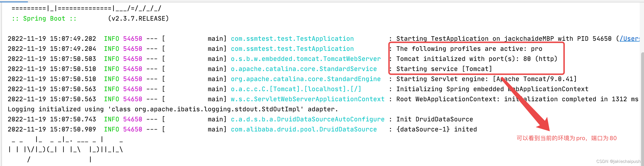The image size is (644, 166).
Task: Click timestamp '2022-11-19 15:07:50.503'
Action: 52,59
